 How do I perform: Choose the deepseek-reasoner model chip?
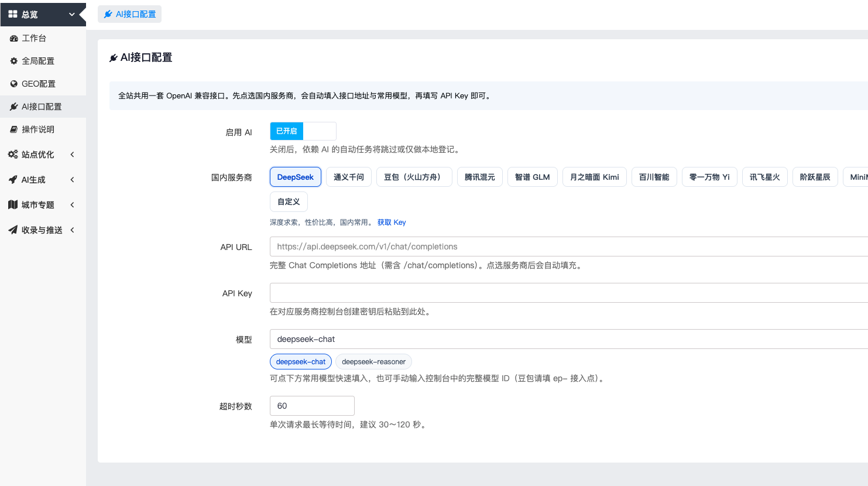tap(373, 362)
